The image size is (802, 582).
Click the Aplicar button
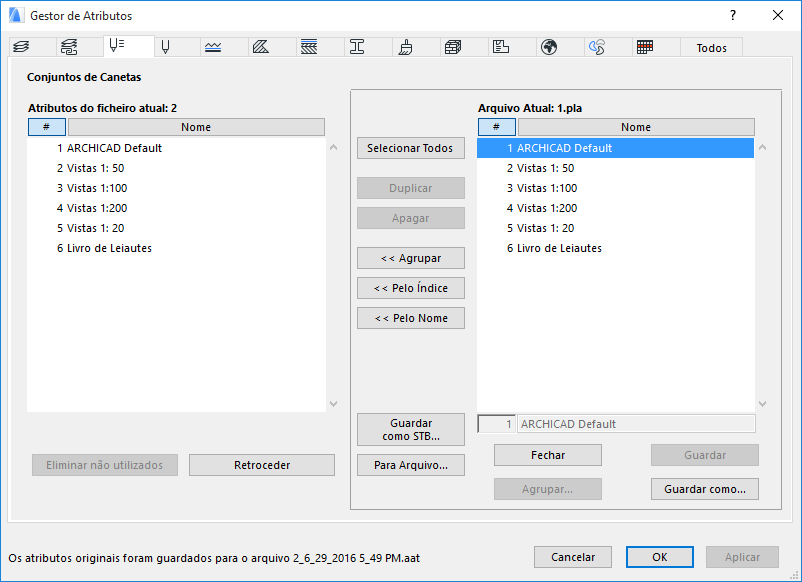(742, 557)
